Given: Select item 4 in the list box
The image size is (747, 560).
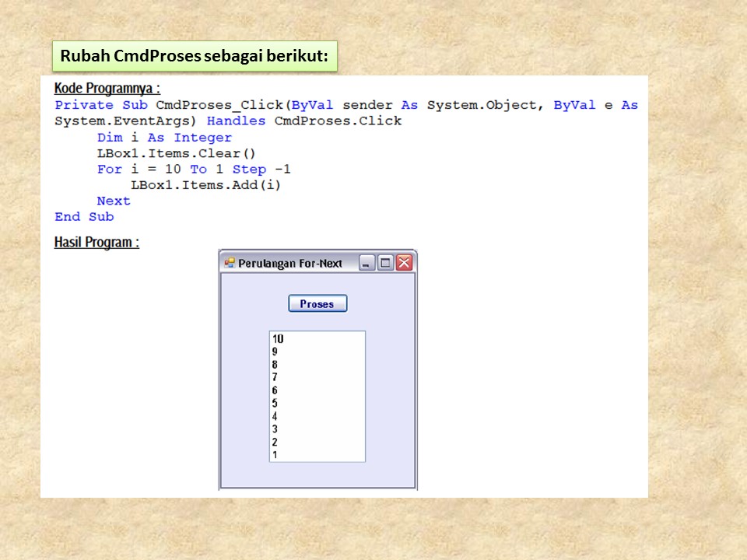Looking at the screenshot, I should point(317,415).
